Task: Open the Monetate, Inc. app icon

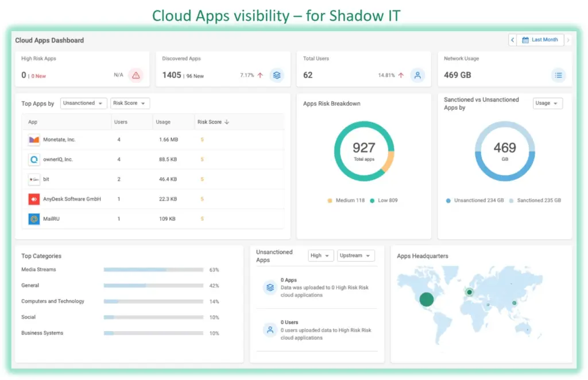Action: pyautogui.click(x=33, y=139)
